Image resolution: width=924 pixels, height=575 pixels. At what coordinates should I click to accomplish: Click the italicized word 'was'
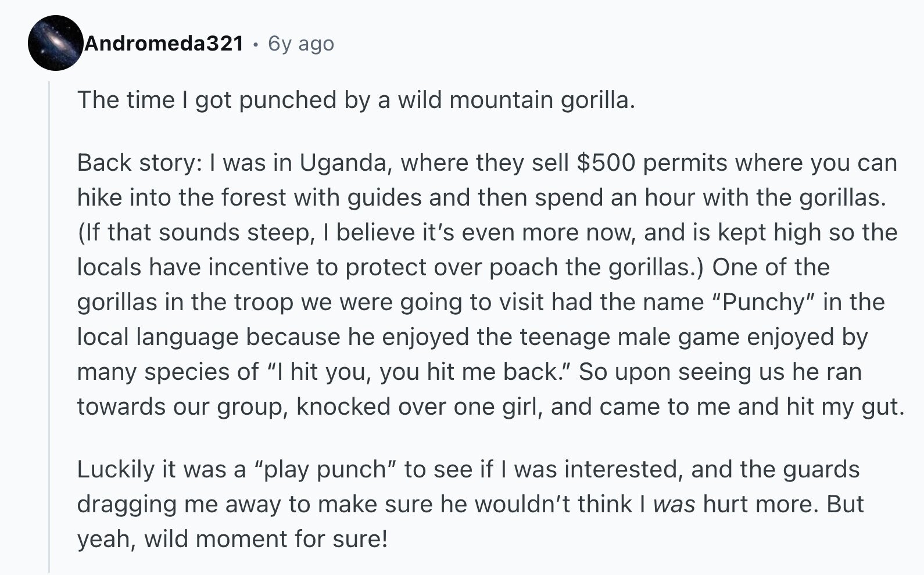[x=674, y=504]
